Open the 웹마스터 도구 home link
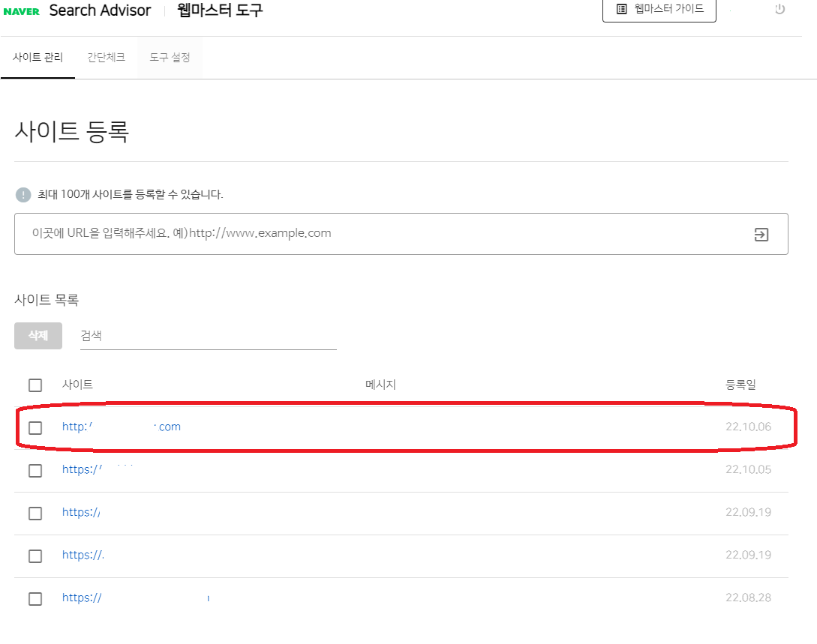Screen dimensions: 817x644 coord(218,11)
